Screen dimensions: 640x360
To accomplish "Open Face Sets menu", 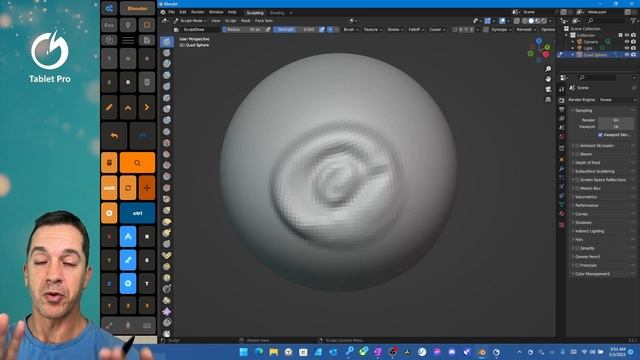I will (x=264, y=20).
